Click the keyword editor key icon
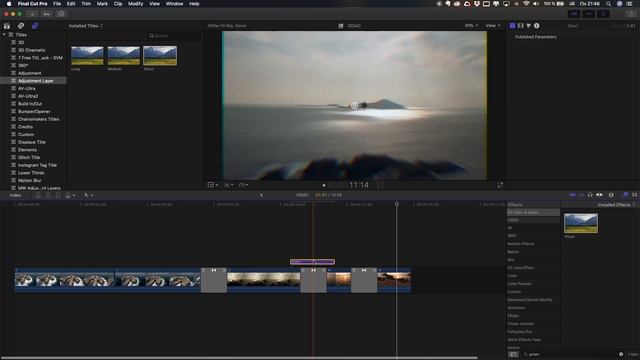Viewport: 640px width, 360px height. pos(47,14)
